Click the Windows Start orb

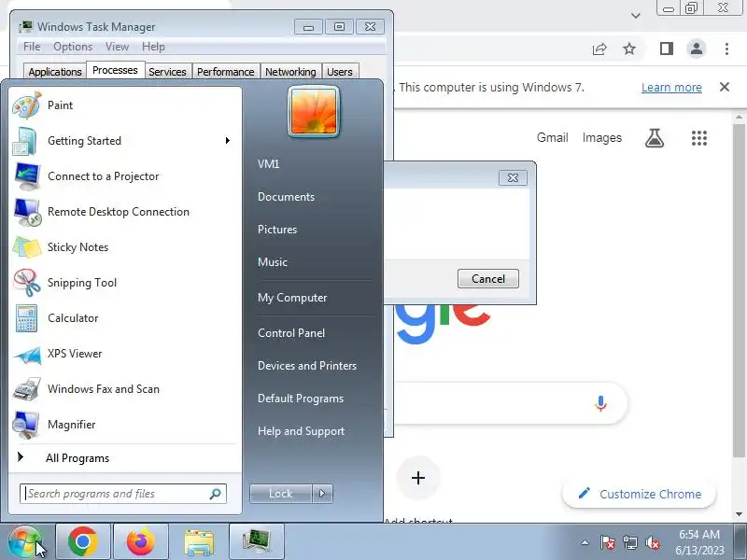coord(25,542)
